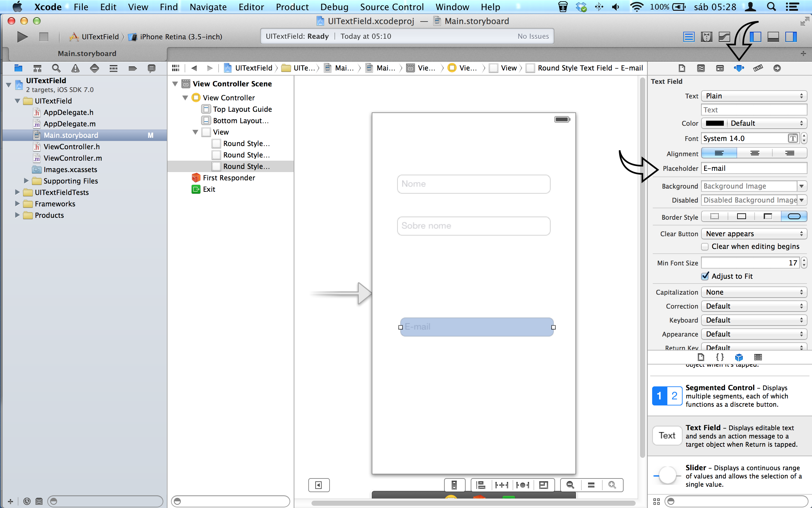
Task: Open the Test navigator
Action: coord(94,68)
